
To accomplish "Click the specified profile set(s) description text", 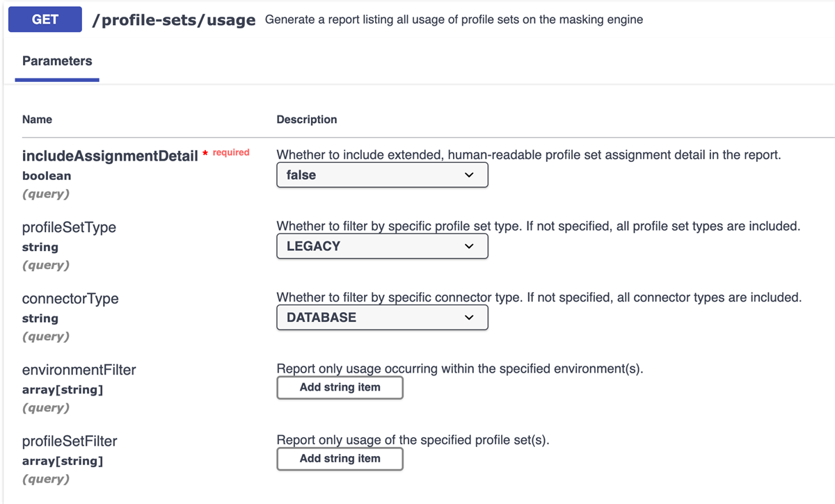I will coord(413,439).
